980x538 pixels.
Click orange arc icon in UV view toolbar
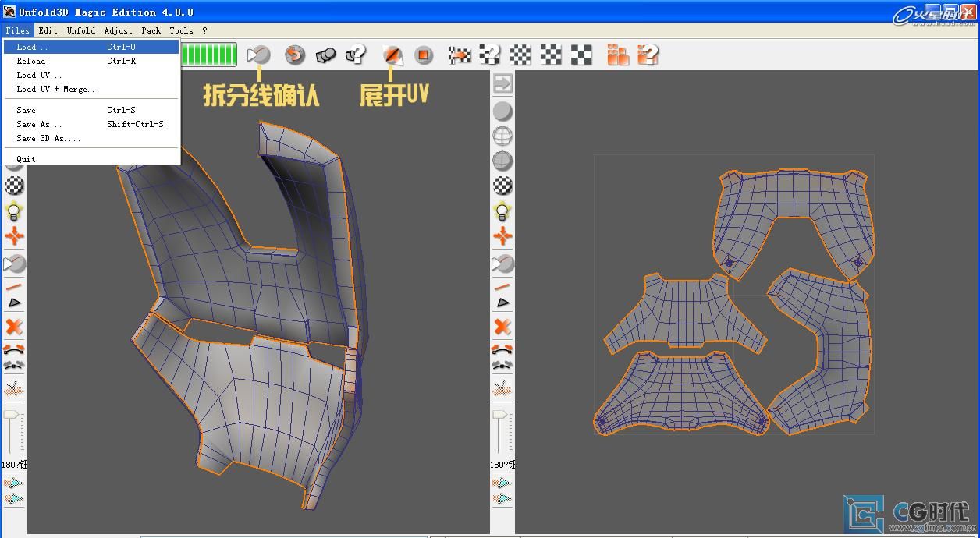coord(502,350)
